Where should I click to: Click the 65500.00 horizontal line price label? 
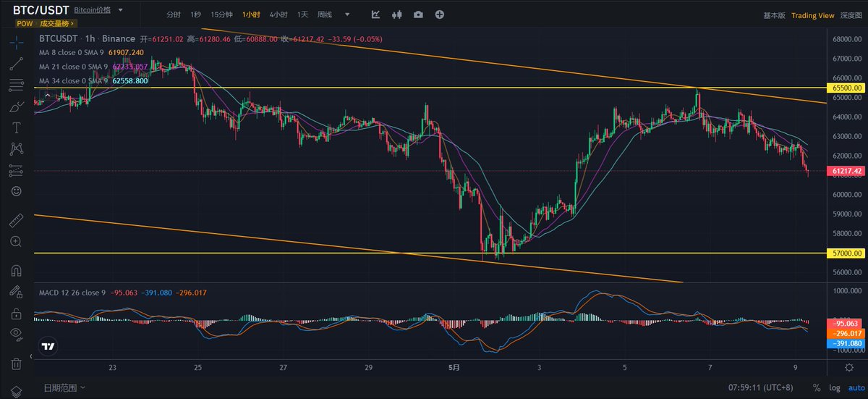(847, 88)
